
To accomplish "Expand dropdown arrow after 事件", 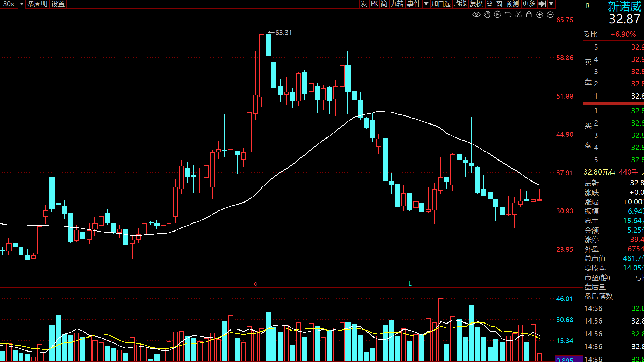I will pos(426,4).
